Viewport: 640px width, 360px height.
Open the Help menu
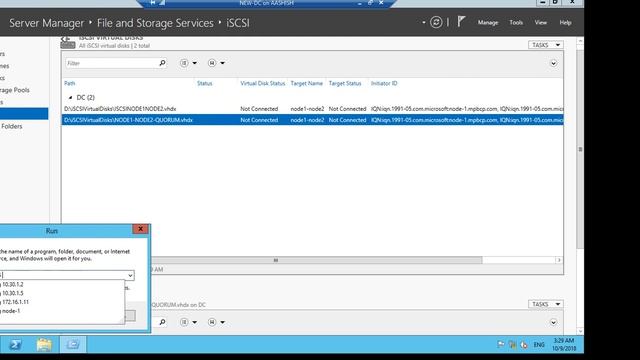point(565,22)
